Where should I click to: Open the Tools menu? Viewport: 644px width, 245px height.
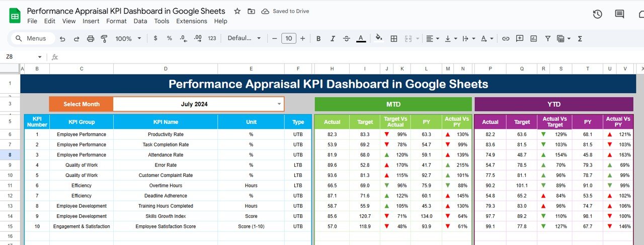[162, 21]
